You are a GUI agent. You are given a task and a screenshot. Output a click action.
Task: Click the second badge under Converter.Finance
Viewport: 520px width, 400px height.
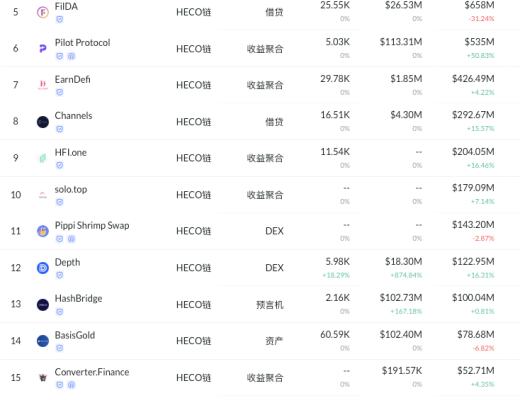pos(71,385)
